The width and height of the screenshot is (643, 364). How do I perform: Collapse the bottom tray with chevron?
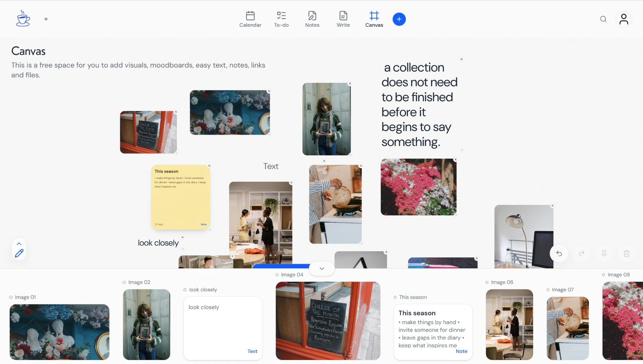pyautogui.click(x=322, y=269)
